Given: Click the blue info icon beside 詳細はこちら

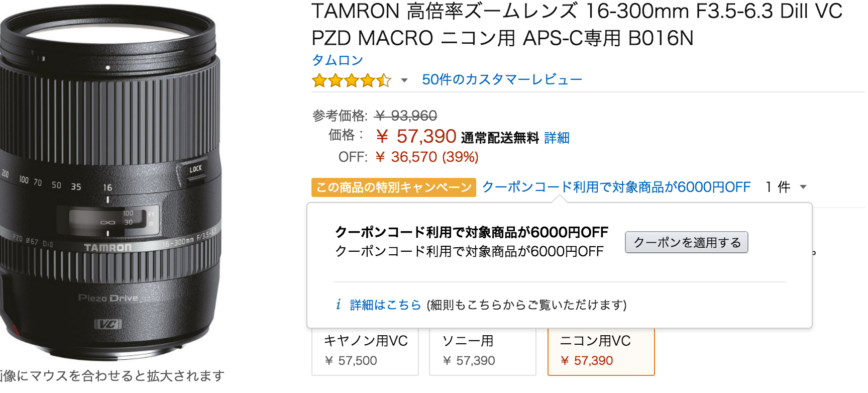Looking at the screenshot, I should (x=339, y=304).
